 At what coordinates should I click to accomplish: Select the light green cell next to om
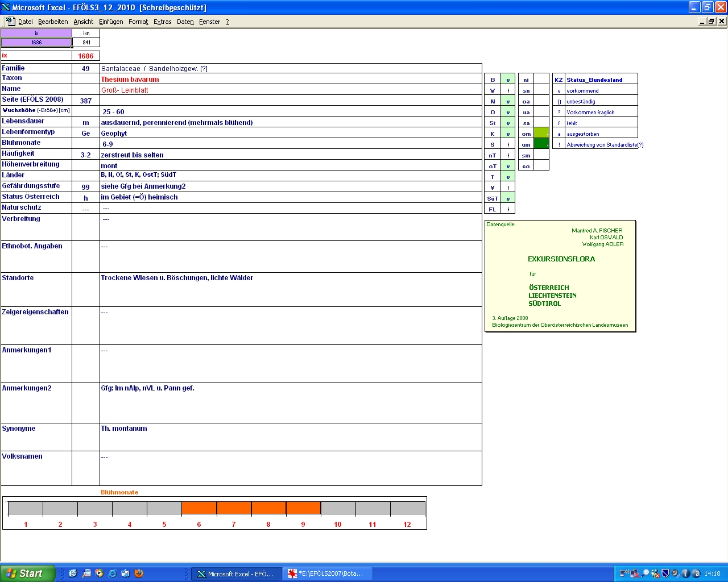[x=541, y=134]
